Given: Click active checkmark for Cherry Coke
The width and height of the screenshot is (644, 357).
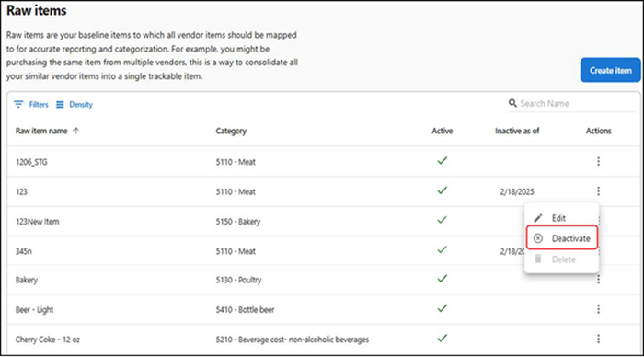Looking at the screenshot, I should click(442, 338).
